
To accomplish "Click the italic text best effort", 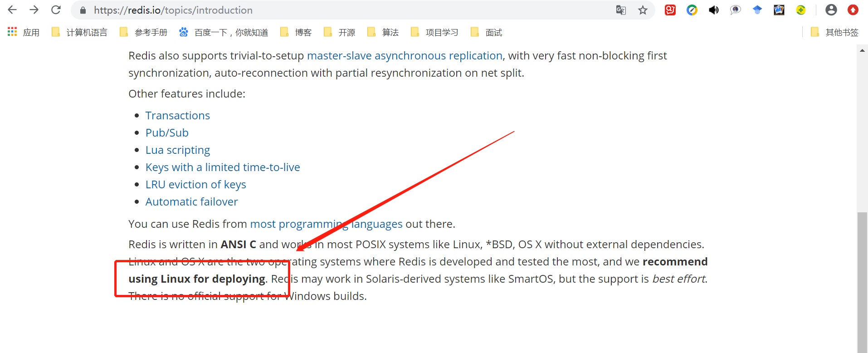I will click(679, 279).
